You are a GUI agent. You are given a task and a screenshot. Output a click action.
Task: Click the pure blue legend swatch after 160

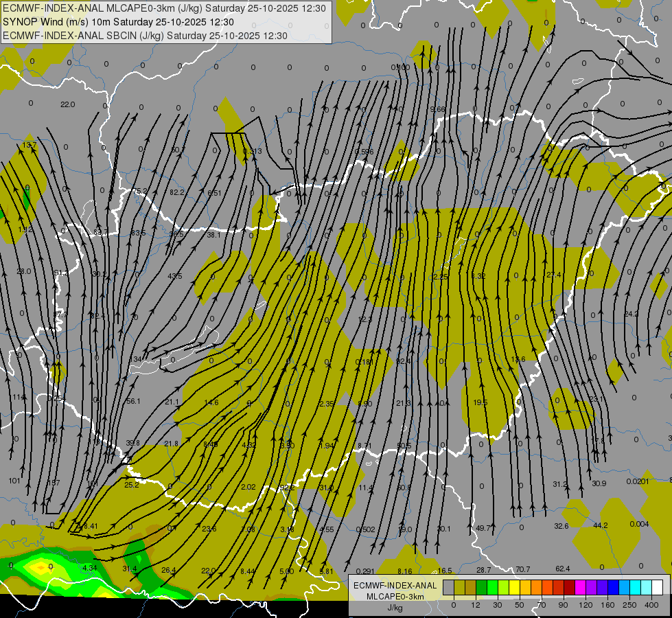[x=613, y=587]
